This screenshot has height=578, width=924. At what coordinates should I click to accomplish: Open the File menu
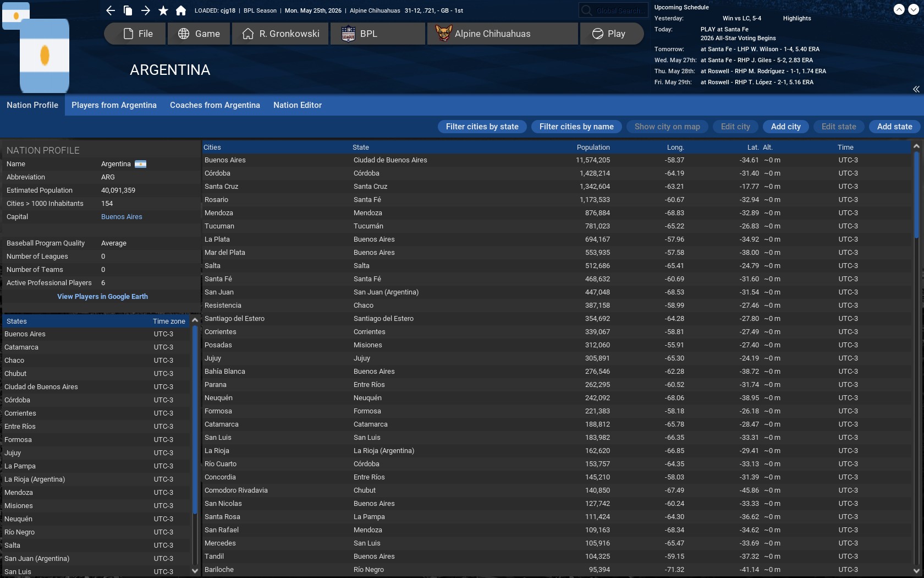(135, 34)
